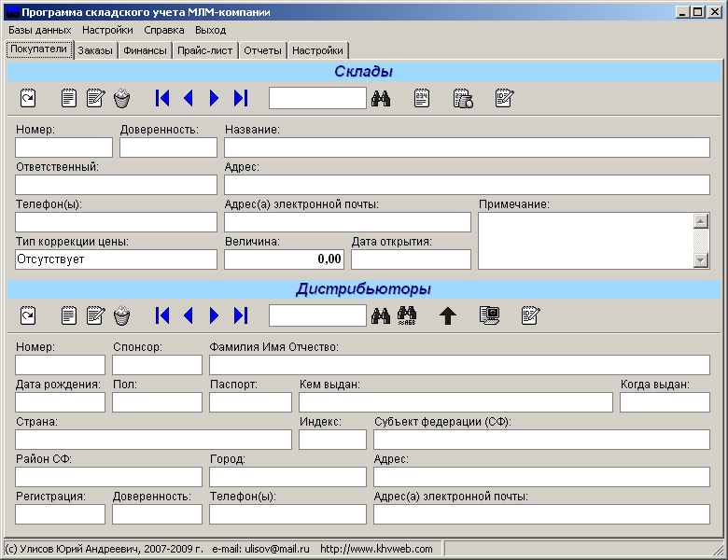Click the Индекс field
The height and width of the screenshot is (560, 728).
(333, 440)
